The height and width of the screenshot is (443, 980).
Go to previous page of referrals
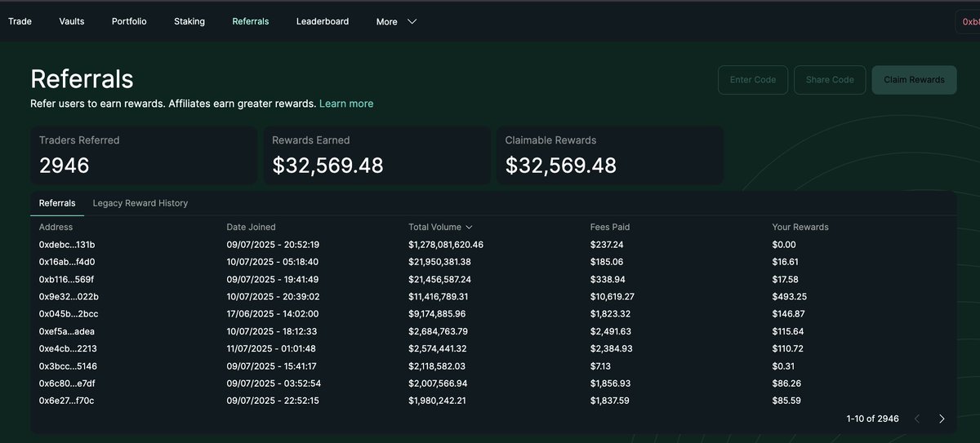pos(916,419)
